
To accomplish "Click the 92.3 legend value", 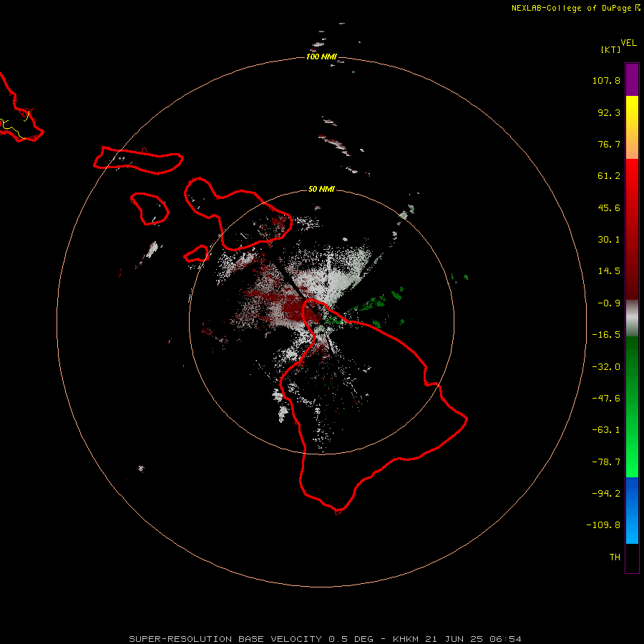I will pos(609,112).
